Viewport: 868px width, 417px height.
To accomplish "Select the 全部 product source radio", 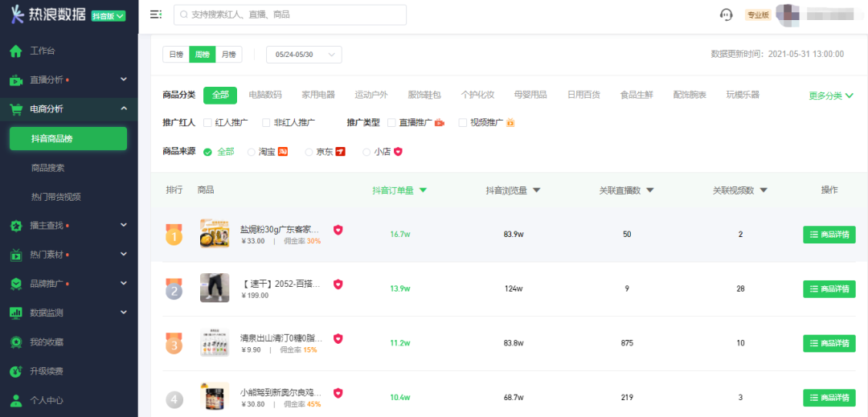I will [x=207, y=152].
